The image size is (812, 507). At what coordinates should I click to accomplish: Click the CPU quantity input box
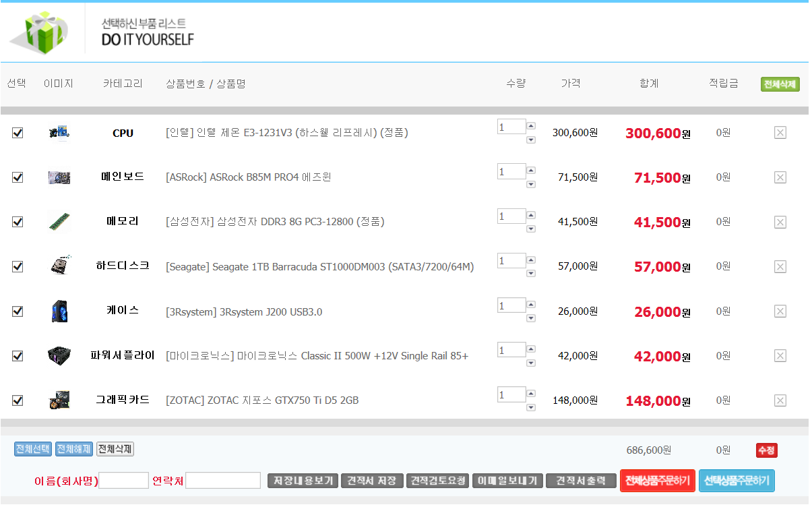[x=511, y=127]
